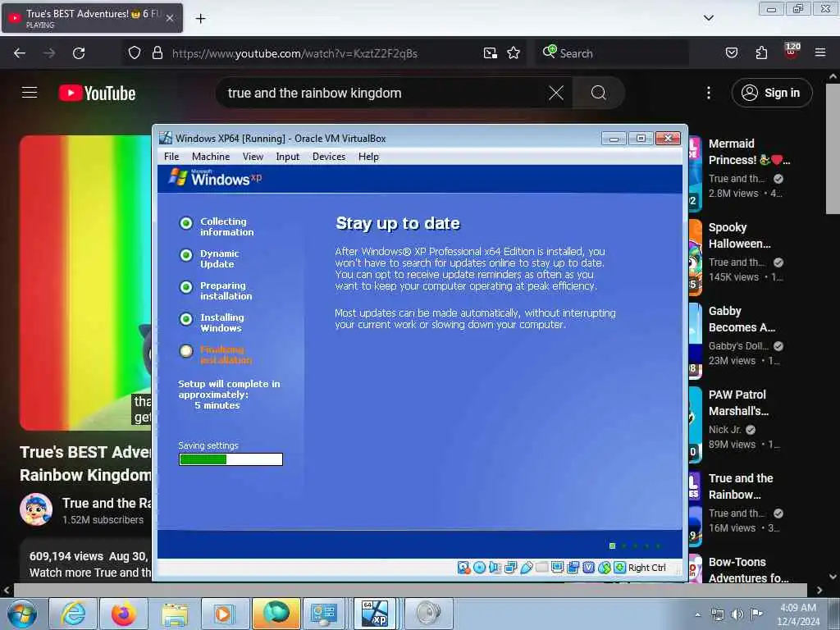The height and width of the screenshot is (630, 840).
Task: Open the Pocket save icon in Firefox toolbar
Action: tap(731, 53)
